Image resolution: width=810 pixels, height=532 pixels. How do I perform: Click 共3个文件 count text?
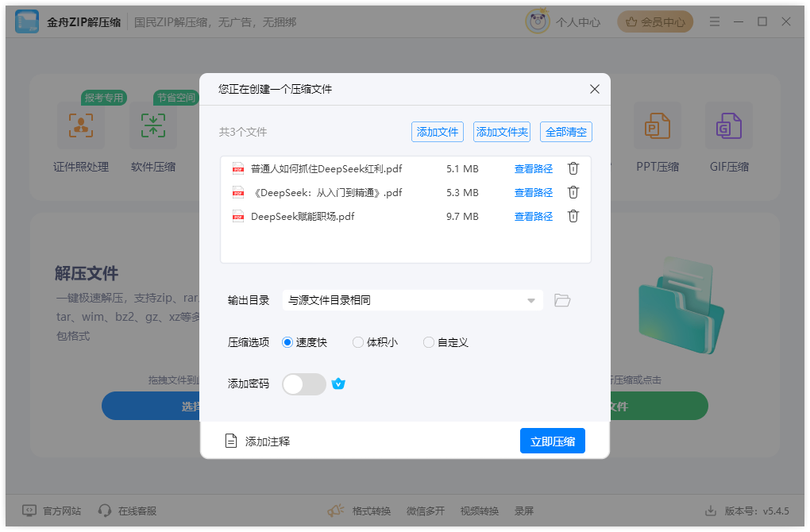click(x=243, y=132)
